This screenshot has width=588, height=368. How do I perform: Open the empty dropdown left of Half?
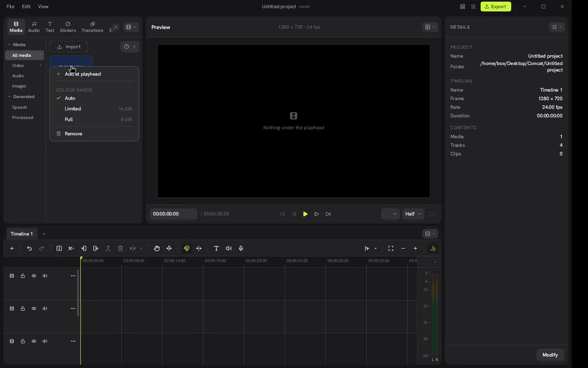click(391, 214)
